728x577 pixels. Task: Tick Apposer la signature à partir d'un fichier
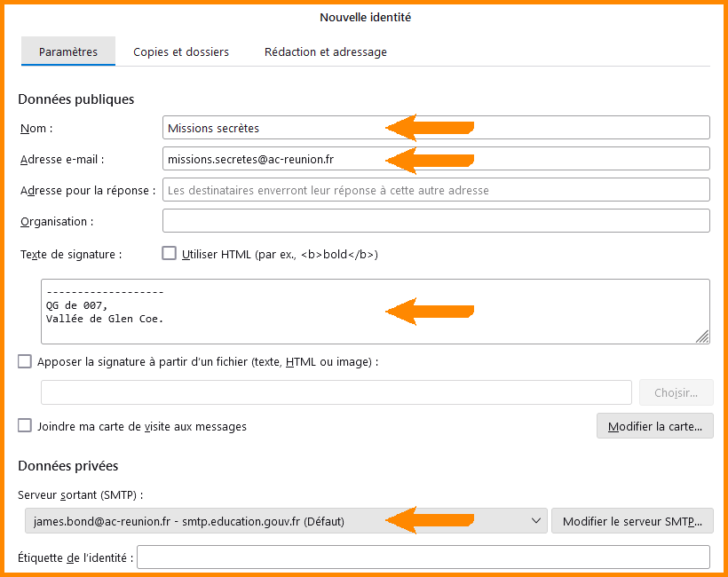(x=25, y=361)
